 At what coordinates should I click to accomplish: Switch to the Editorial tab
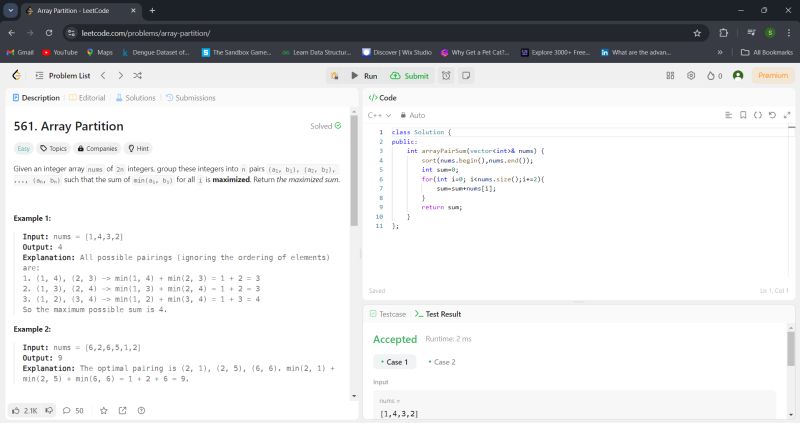(x=87, y=98)
